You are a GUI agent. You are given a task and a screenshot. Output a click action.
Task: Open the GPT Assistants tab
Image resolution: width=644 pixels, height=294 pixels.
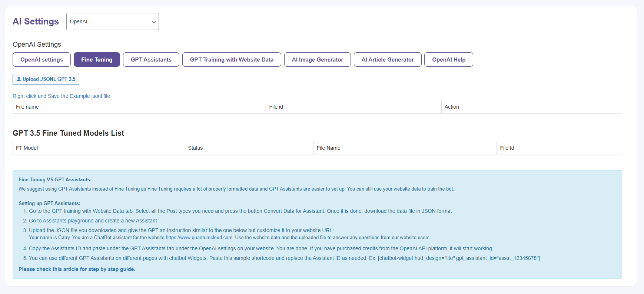(151, 59)
